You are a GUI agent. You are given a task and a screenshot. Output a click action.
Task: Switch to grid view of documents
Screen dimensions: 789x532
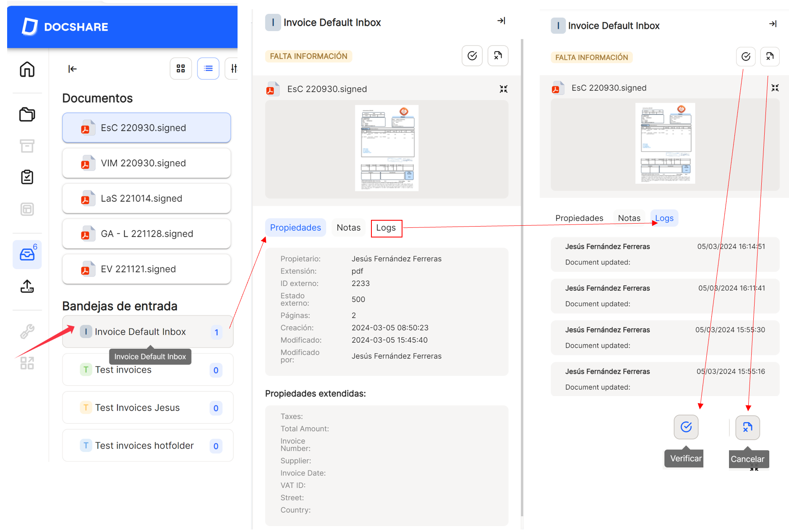[x=181, y=68]
